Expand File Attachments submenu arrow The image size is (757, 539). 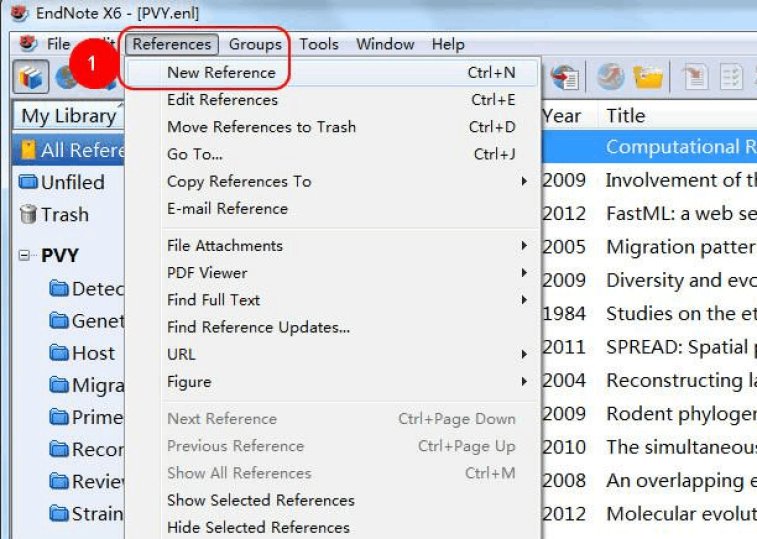coord(524,246)
